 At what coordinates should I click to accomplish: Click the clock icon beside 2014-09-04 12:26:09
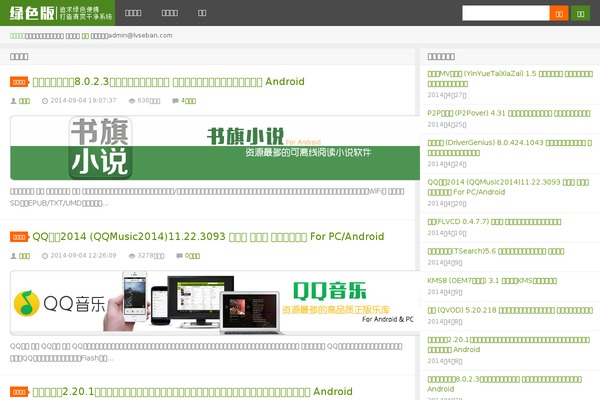coord(45,256)
